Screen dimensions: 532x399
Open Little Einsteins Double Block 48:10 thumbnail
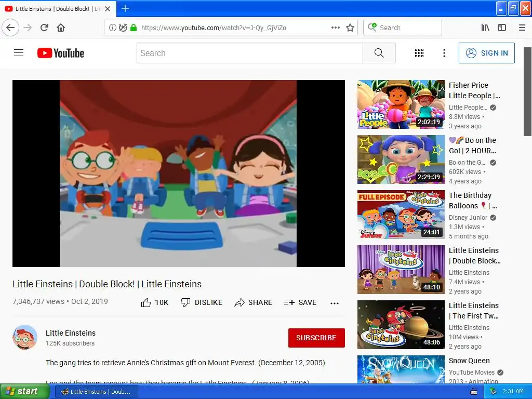tap(401, 270)
